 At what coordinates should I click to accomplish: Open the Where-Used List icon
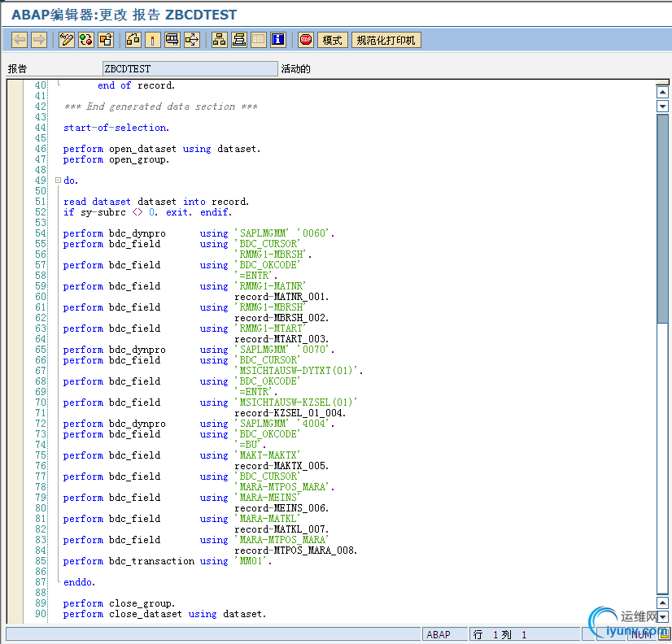(x=192, y=40)
